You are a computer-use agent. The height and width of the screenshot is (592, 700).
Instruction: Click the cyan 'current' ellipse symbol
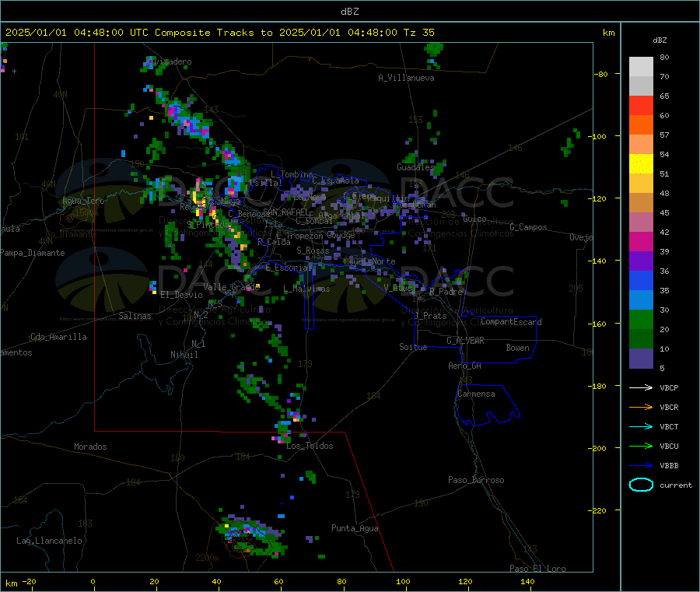(641, 485)
